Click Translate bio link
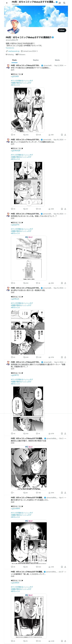This screenshot has height=644, width=72. tap(10, 48)
